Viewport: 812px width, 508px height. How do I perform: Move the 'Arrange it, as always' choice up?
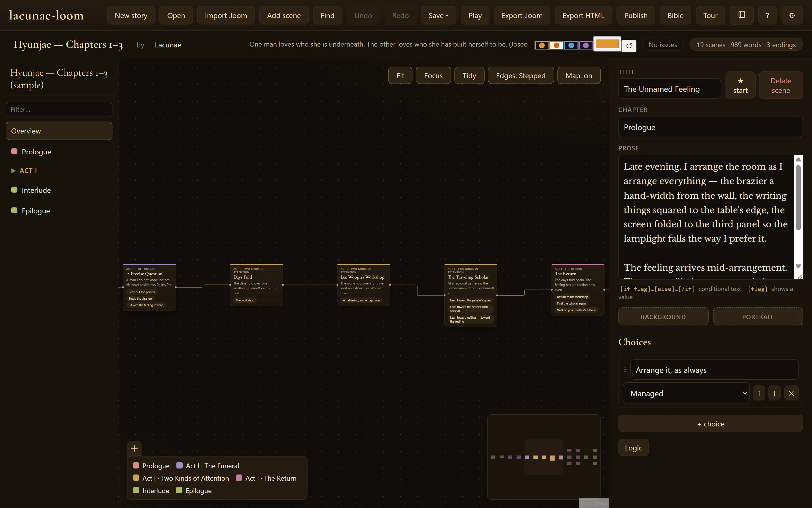coord(759,393)
